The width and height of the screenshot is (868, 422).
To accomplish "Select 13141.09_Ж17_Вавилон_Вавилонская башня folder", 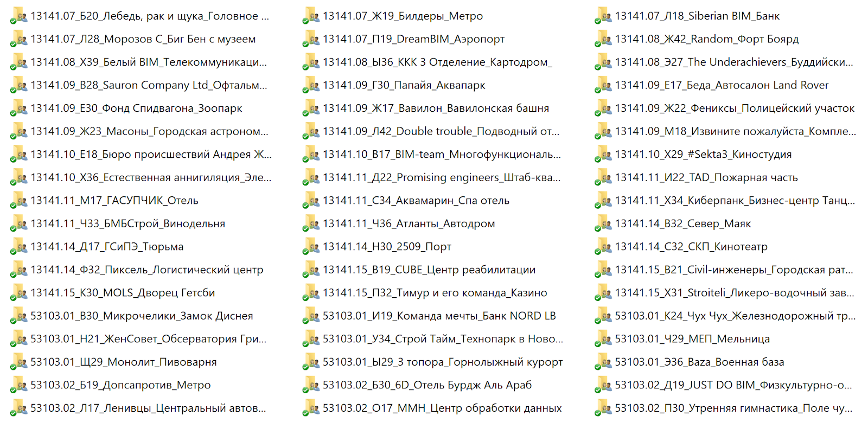I will pos(436,108).
